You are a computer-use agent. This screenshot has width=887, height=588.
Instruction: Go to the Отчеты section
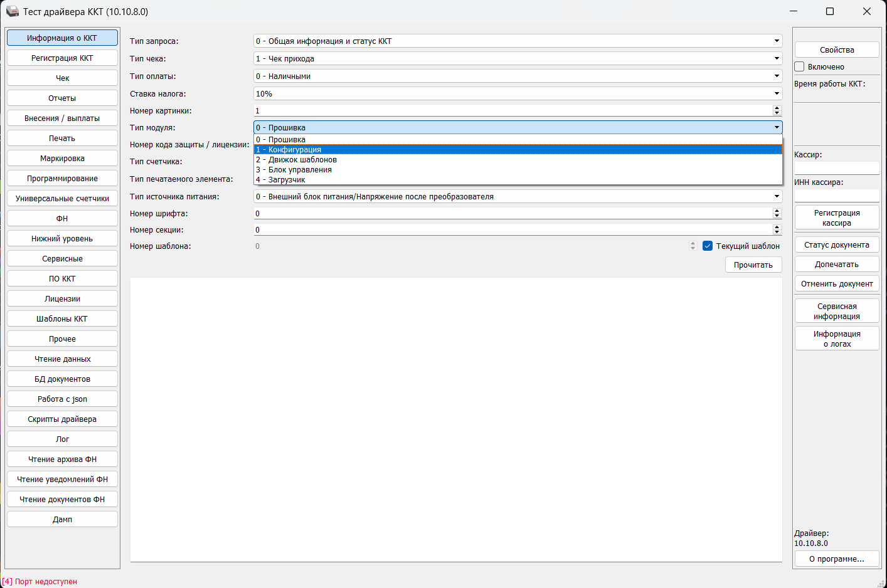(62, 98)
